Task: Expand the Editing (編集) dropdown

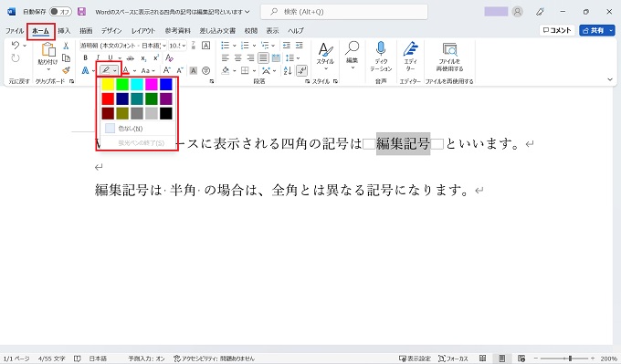Action: click(353, 68)
